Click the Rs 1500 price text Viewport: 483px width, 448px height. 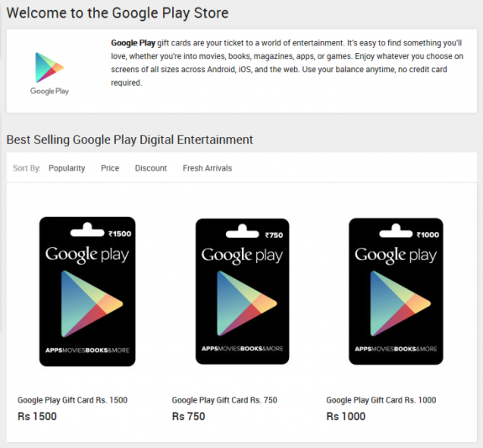pos(37,416)
